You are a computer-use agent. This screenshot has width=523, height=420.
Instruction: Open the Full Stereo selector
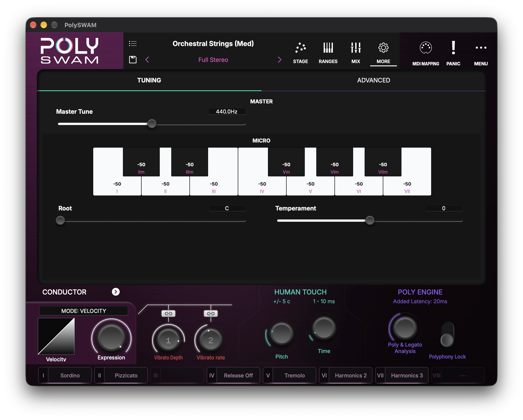tap(213, 60)
